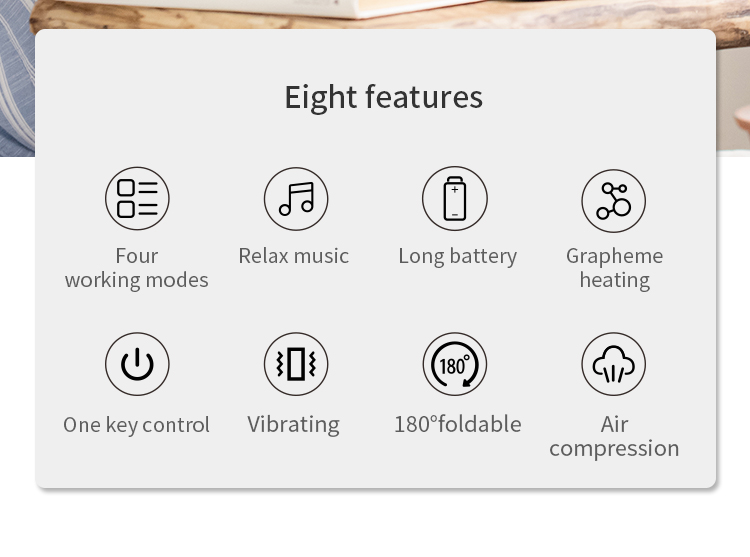The width and height of the screenshot is (750, 557).
Task: Select the "Vibrating" caption
Action: [294, 425]
